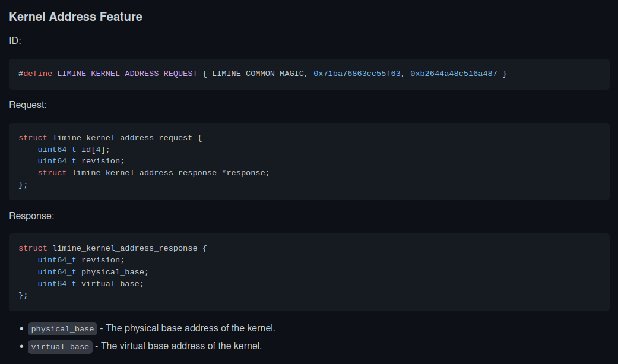Select the LIMINE_KERNEL_ADDRESS_REQUEST define
The width and height of the screenshot is (618, 364).
pos(126,74)
